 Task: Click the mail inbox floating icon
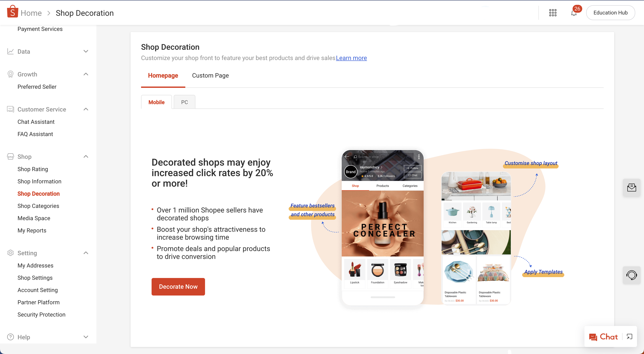click(632, 188)
